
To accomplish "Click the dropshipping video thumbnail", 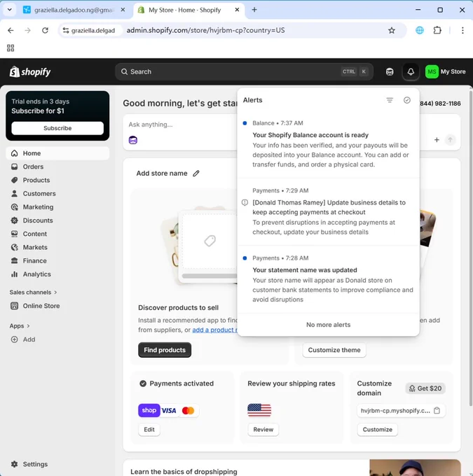I will (x=415, y=468).
